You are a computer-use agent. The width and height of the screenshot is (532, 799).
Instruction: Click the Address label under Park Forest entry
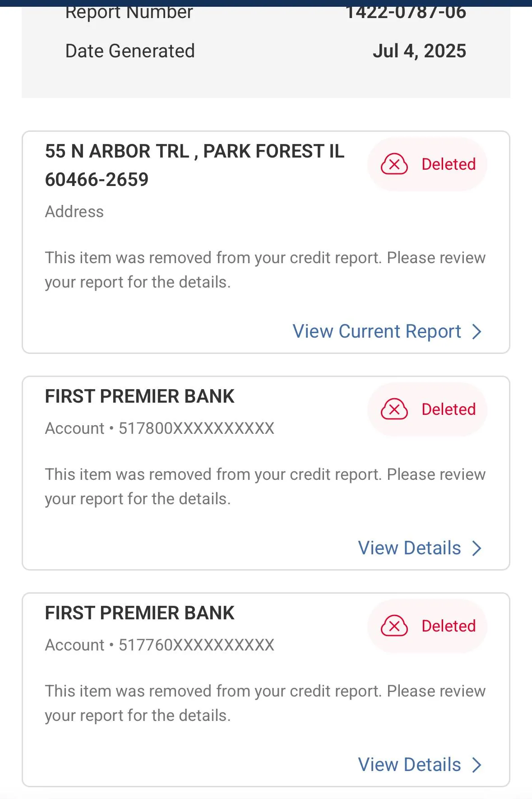(74, 212)
